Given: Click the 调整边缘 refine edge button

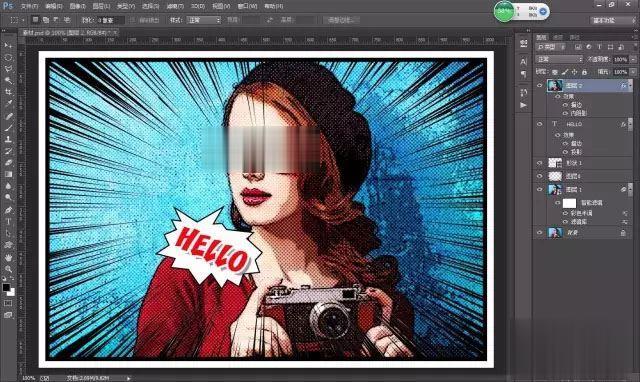Looking at the screenshot, I should pyautogui.click(x=341, y=20).
